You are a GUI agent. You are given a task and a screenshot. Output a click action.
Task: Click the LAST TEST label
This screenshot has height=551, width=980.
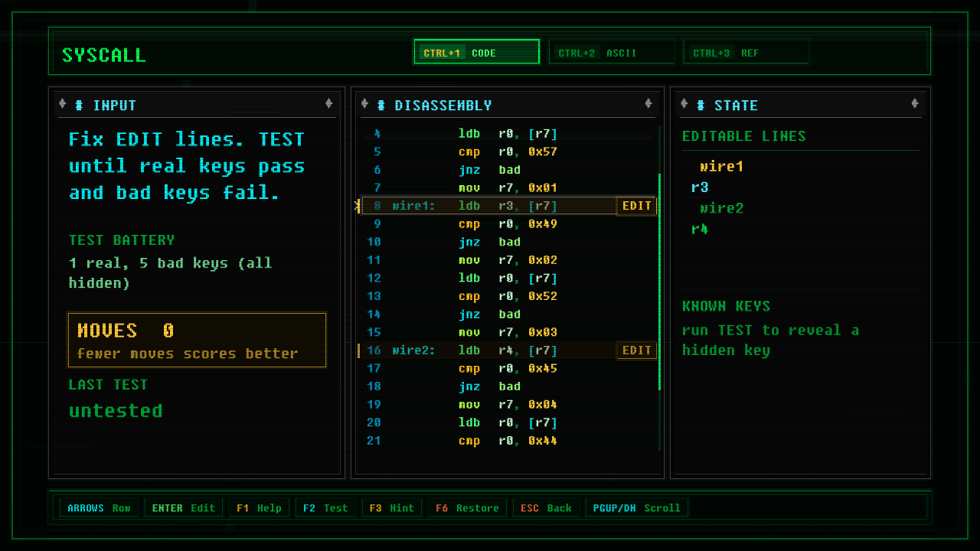point(108,385)
